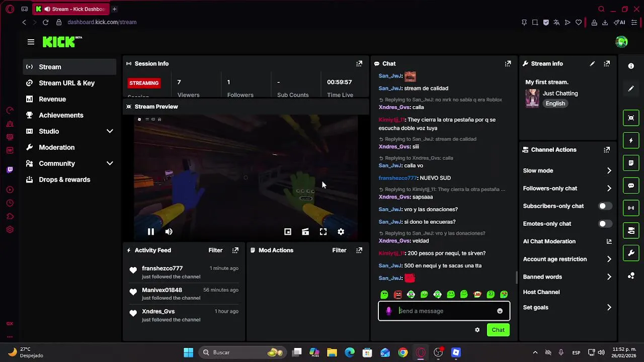Reload the page in Opera

click(45, 22)
